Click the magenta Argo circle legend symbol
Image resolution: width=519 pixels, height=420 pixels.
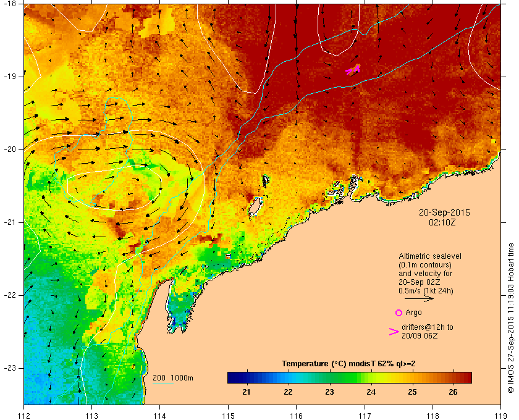coord(399,313)
